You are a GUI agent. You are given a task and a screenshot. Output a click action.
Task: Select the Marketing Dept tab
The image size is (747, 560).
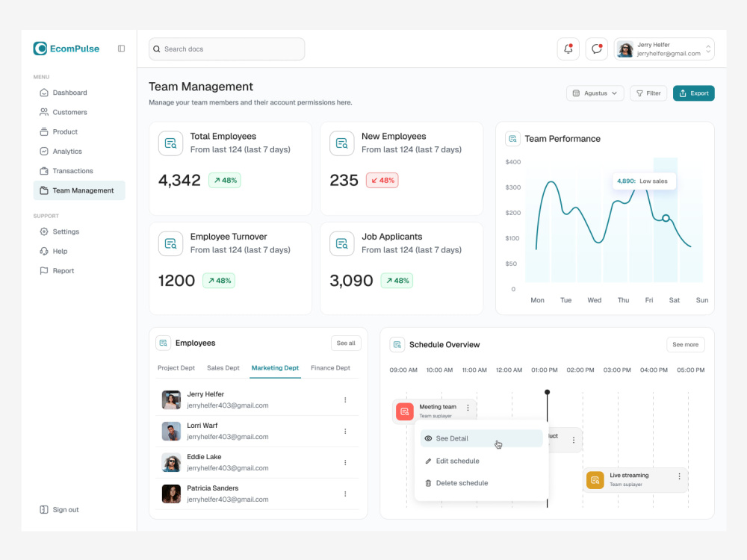pyautogui.click(x=276, y=367)
